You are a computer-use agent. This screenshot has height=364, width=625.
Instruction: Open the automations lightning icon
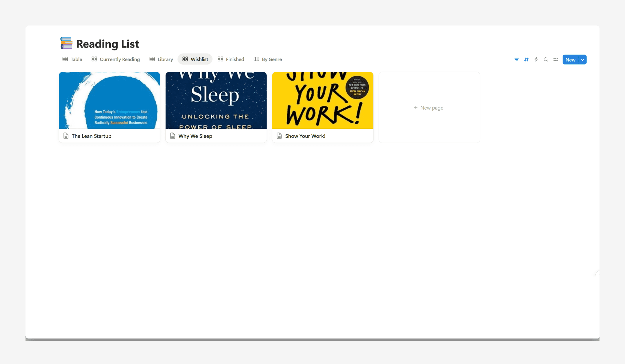tap(536, 59)
